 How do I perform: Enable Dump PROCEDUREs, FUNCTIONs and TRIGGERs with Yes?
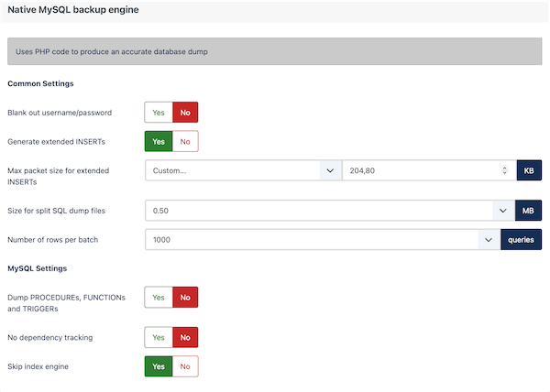coord(159,298)
